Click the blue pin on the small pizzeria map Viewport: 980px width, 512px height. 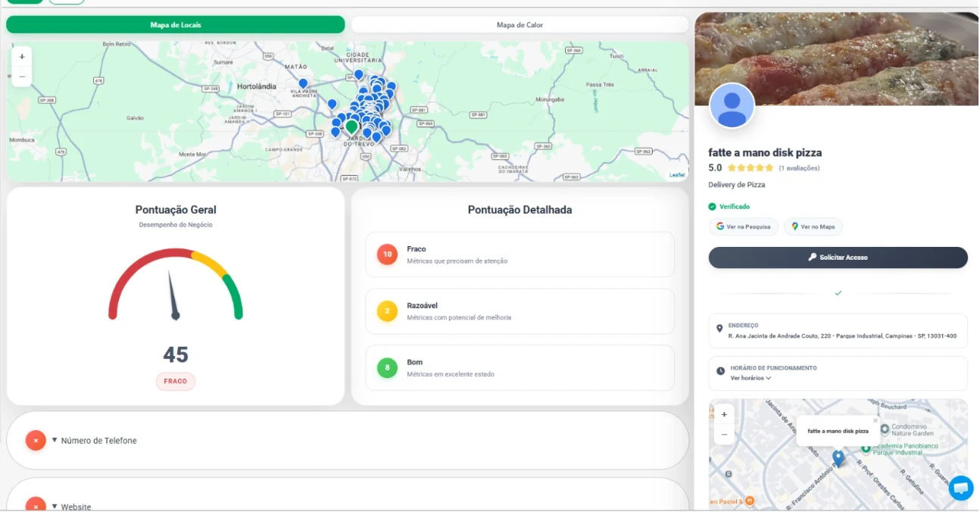tap(838, 458)
